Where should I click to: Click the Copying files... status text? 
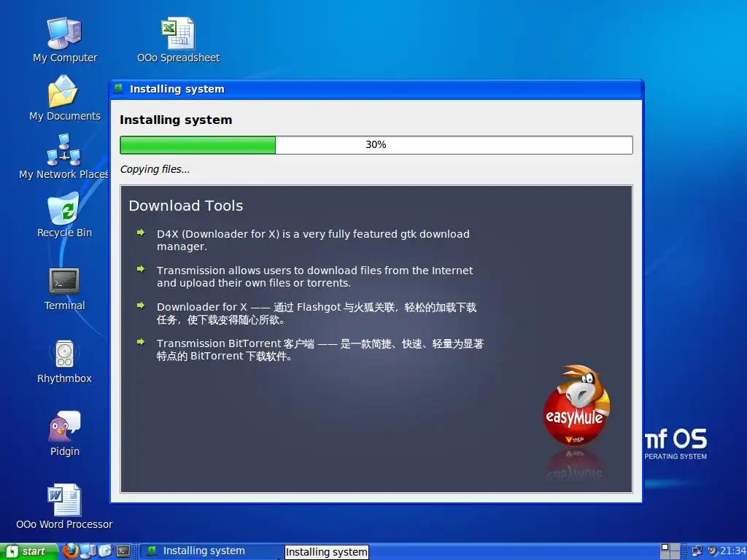pyautogui.click(x=155, y=169)
